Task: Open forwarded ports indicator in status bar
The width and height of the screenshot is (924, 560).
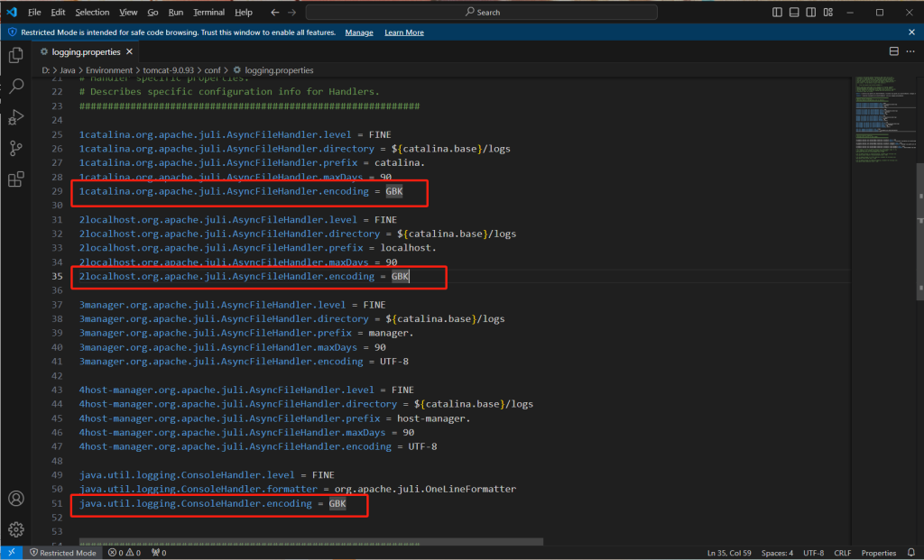Action: coord(159,553)
